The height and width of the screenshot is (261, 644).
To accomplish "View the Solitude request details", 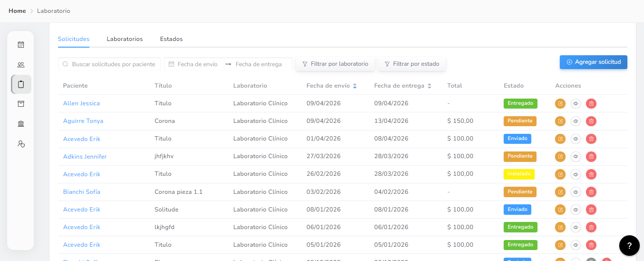I will (x=576, y=210).
